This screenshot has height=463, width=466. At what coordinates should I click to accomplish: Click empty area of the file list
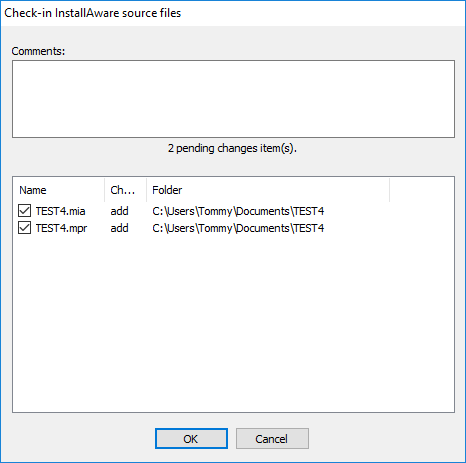(233, 320)
